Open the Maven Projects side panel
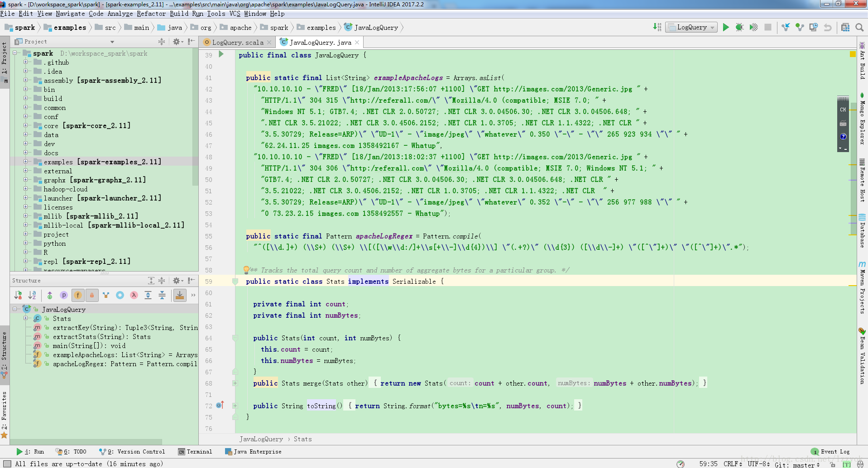This screenshot has height=468, width=868. point(862,287)
